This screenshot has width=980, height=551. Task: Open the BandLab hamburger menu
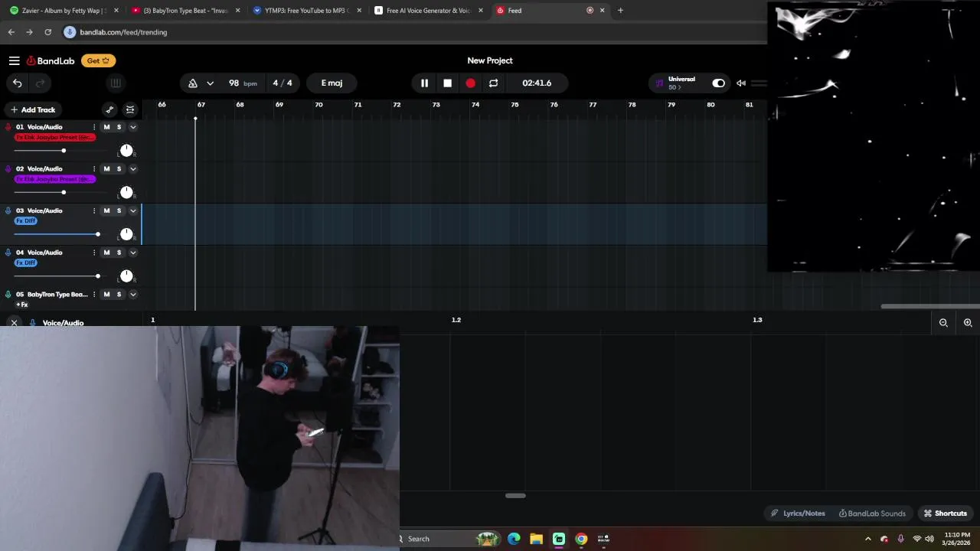[15, 60]
